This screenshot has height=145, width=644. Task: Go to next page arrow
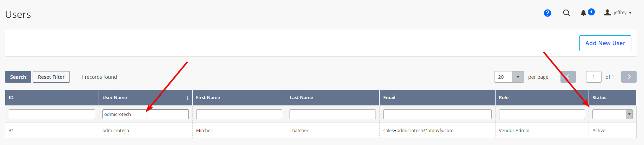tap(629, 77)
